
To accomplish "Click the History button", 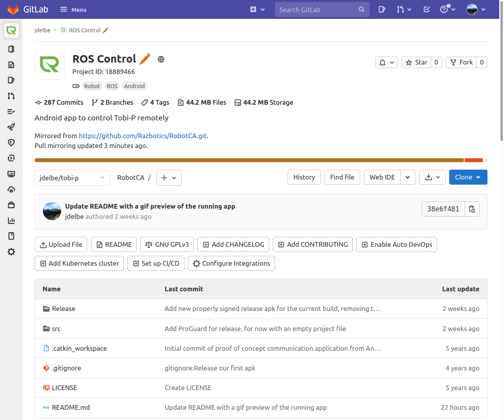I will click(304, 177).
